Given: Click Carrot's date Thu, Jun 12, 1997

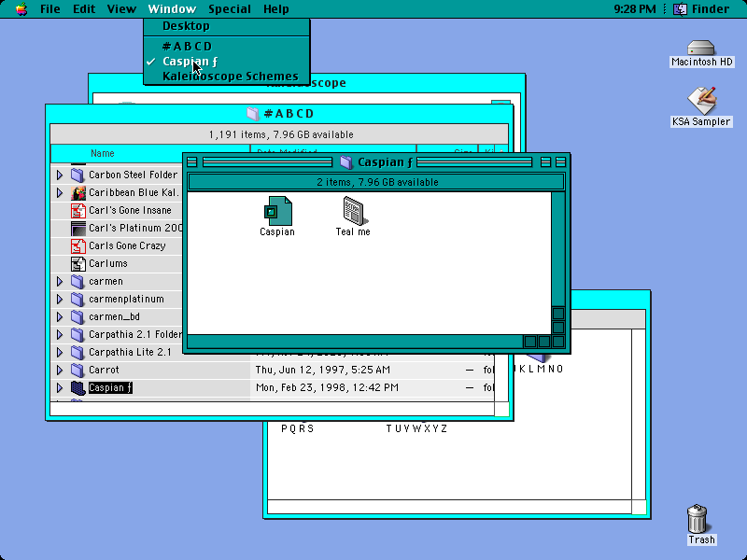Looking at the screenshot, I should point(322,370).
